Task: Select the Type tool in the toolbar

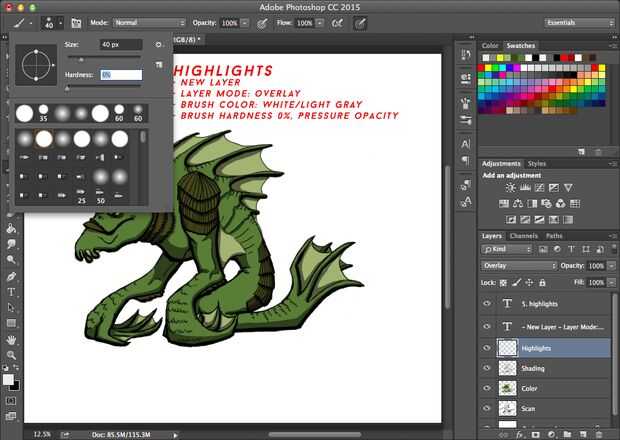Action: pos(11,291)
